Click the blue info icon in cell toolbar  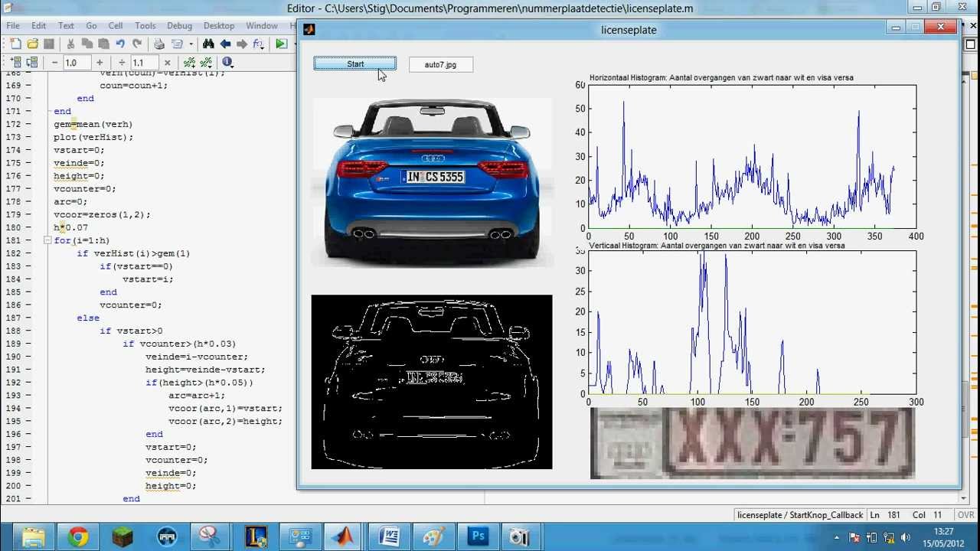point(227,63)
